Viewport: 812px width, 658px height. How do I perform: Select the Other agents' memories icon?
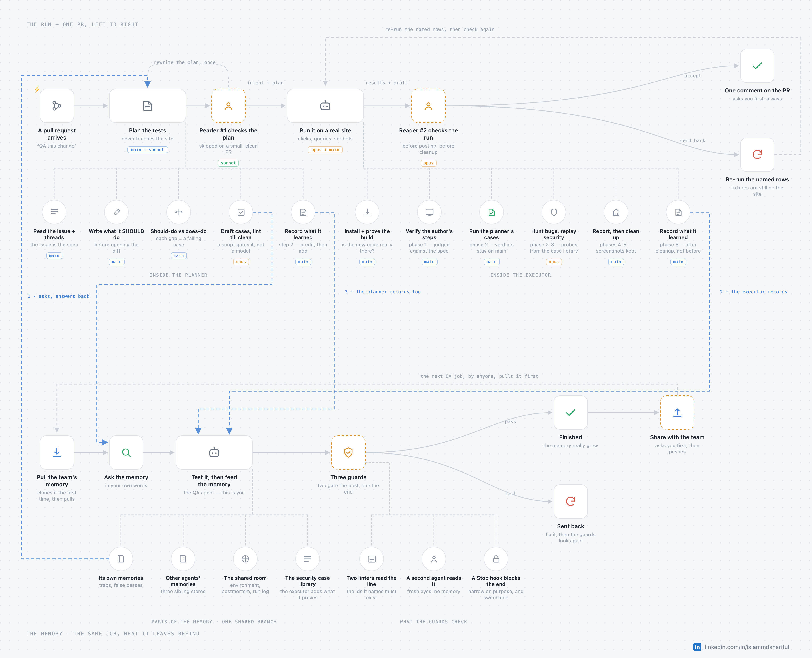(x=183, y=559)
